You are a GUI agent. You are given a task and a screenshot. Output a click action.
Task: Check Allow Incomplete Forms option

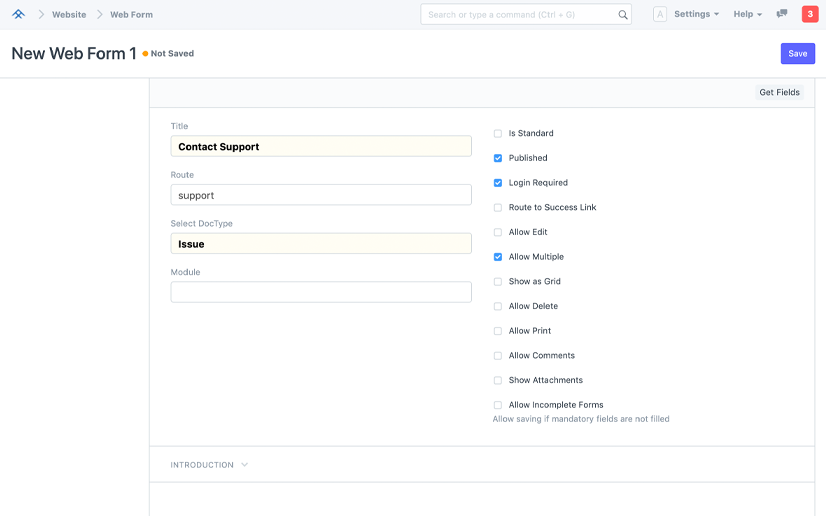tap(498, 405)
